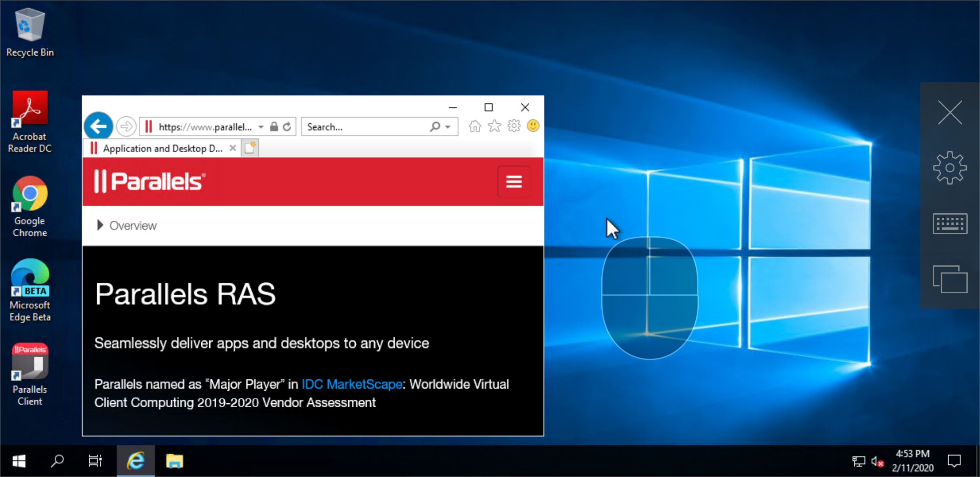
Task: Click the smiley feedback icon
Action: coord(533,126)
